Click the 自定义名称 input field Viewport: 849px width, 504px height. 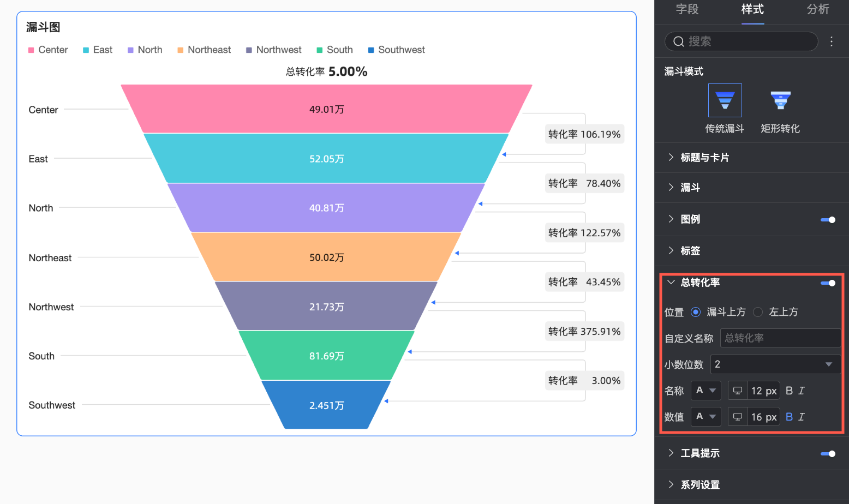[x=780, y=338]
